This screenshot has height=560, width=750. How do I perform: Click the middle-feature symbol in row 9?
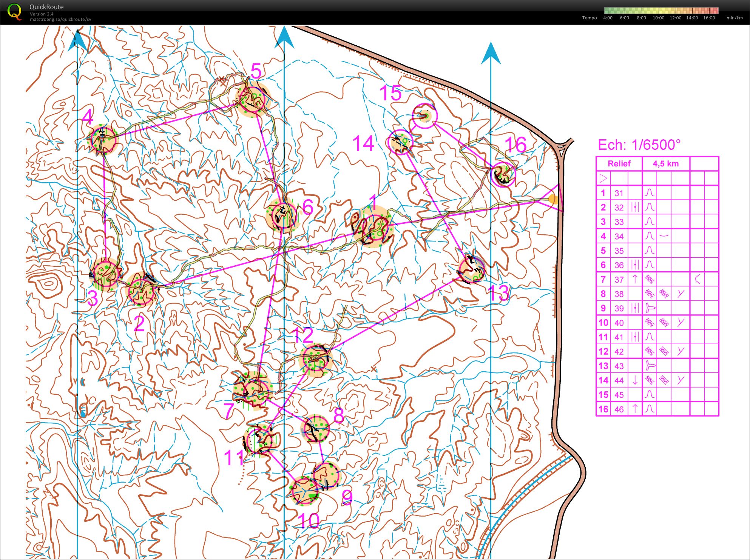(x=635, y=308)
